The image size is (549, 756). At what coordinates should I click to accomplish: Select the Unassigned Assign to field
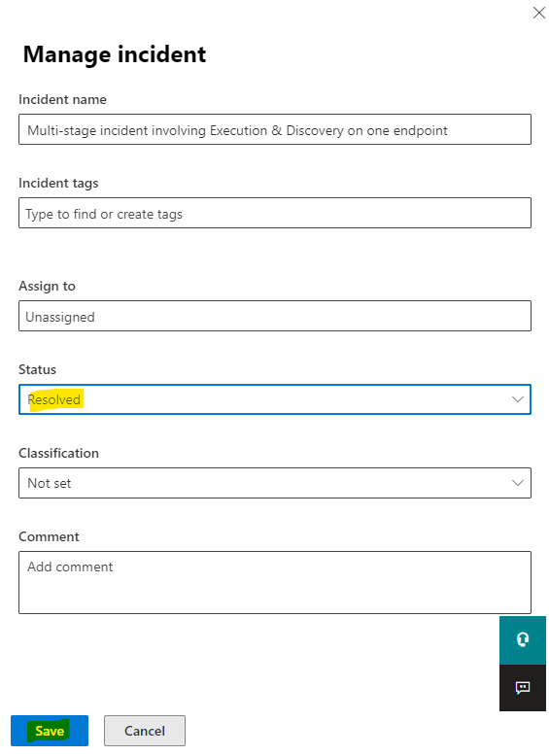pos(275,316)
